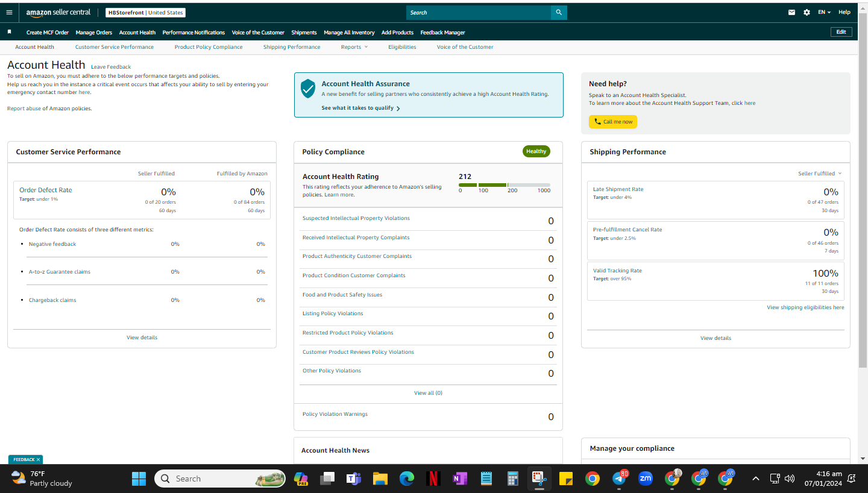The image size is (868, 493).
Task: Open Listing Policy Violations row
Action: [x=428, y=316]
